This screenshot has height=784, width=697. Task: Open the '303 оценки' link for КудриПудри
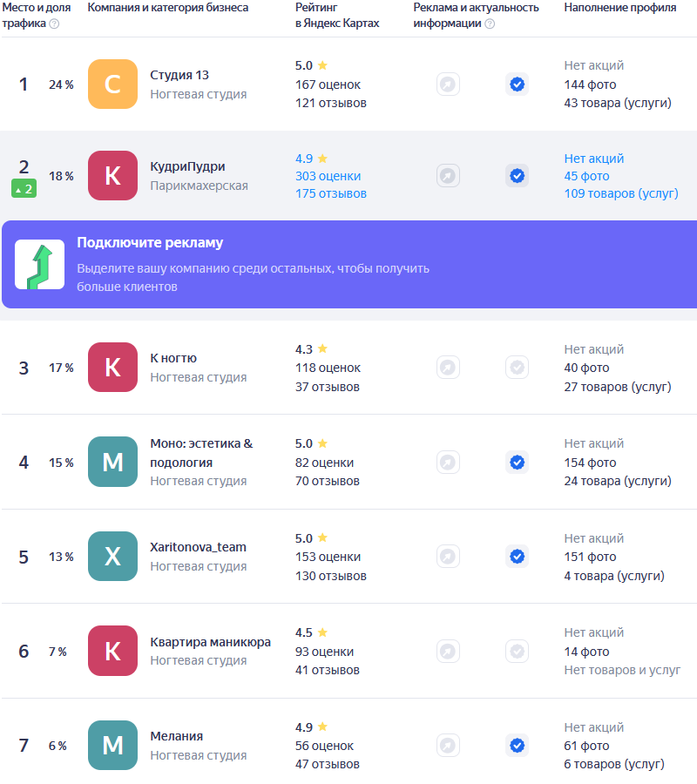[x=328, y=176]
